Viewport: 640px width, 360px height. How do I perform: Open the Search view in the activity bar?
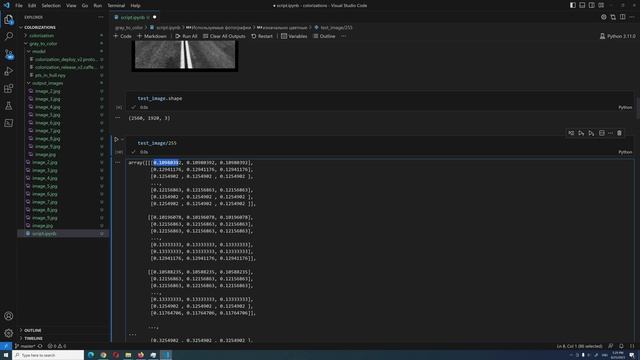click(9, 36)
